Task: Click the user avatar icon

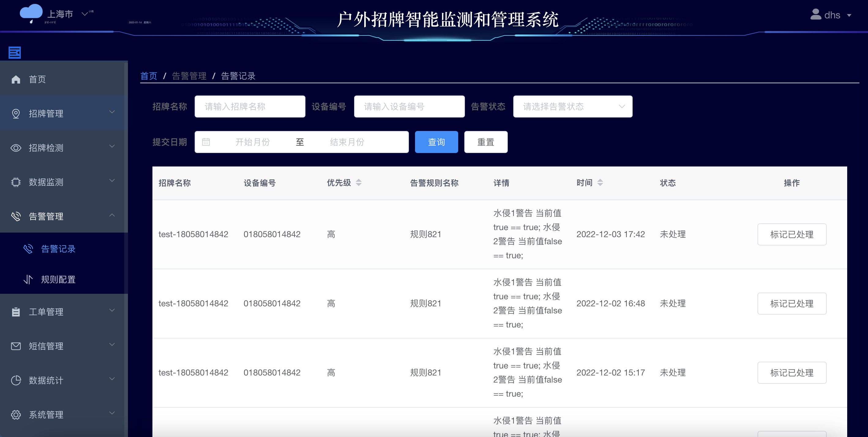Action: pos(816,14)
